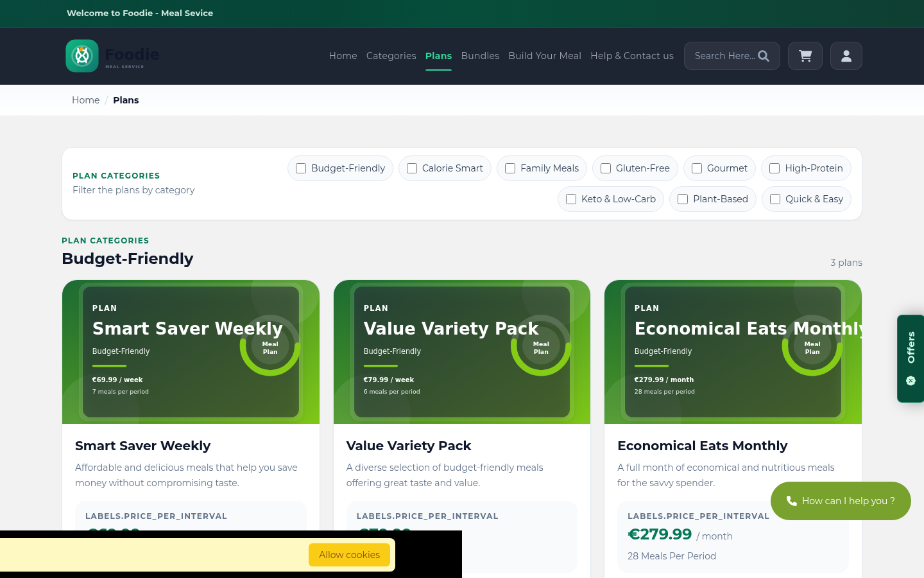
Task: Click '28 Meals Per Period' text
Action: (672, 556)
